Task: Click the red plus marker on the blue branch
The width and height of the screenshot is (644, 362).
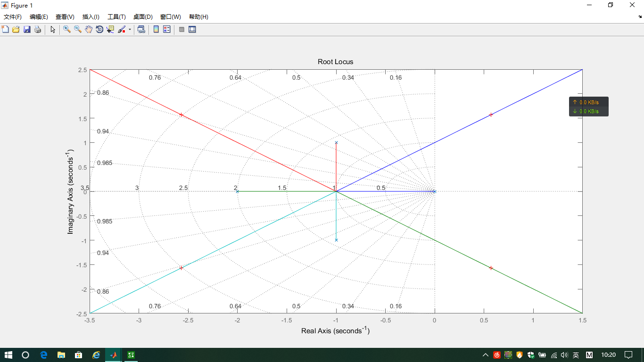Action: pos(491,115)
